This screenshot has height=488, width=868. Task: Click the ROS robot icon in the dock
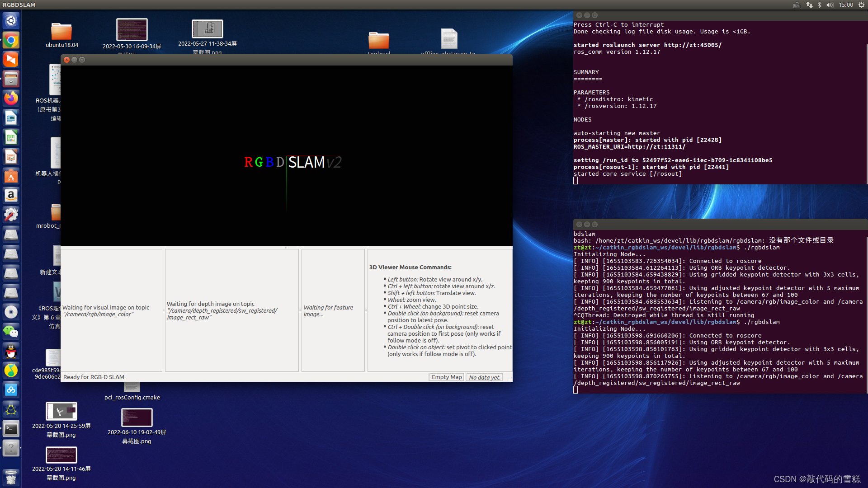11,410
